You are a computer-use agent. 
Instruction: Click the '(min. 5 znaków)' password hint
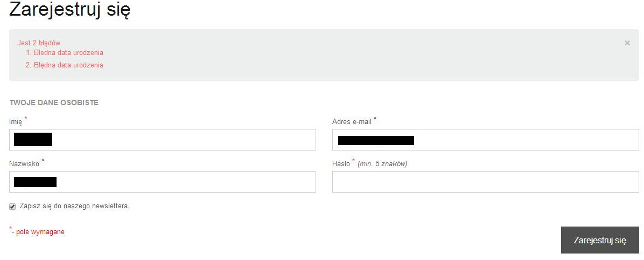coord(382,164)
